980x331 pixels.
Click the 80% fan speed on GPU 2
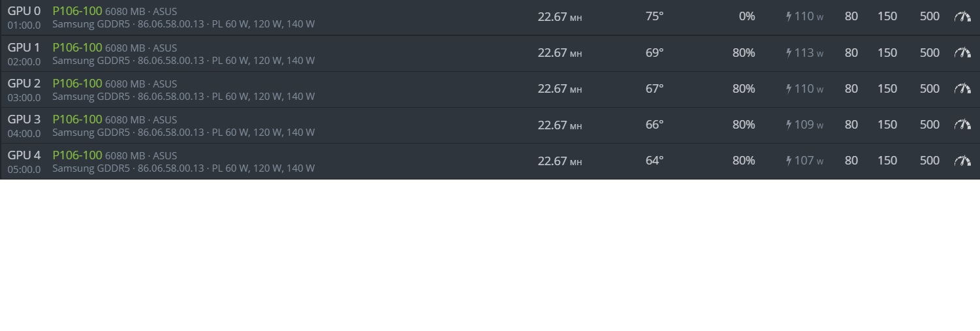coord(743,89)
